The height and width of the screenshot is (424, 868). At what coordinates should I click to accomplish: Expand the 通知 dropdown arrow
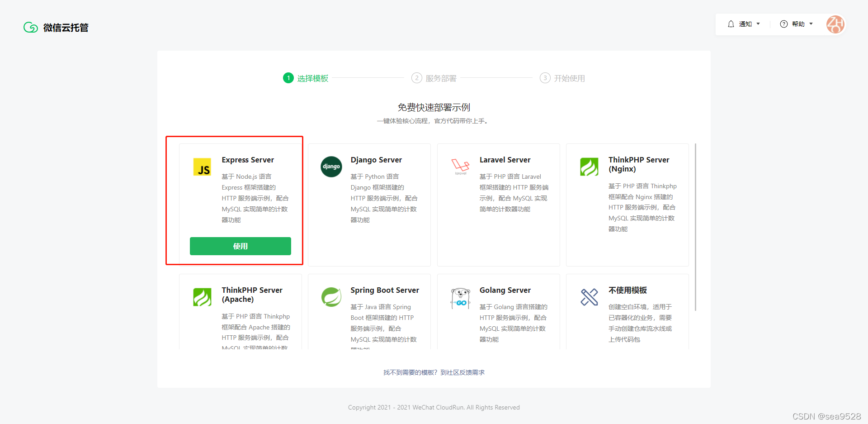[758, 24]
